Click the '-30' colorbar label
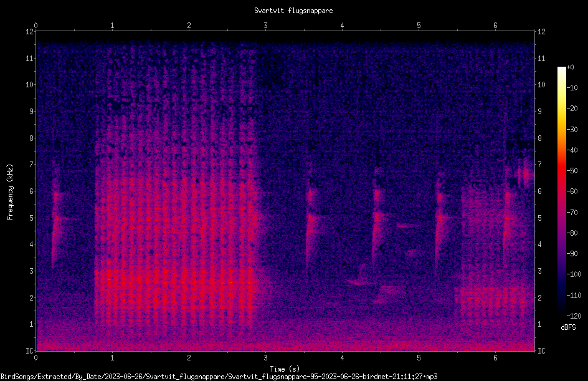This screenshot has height=381, width=588. [x=572, y=130]
